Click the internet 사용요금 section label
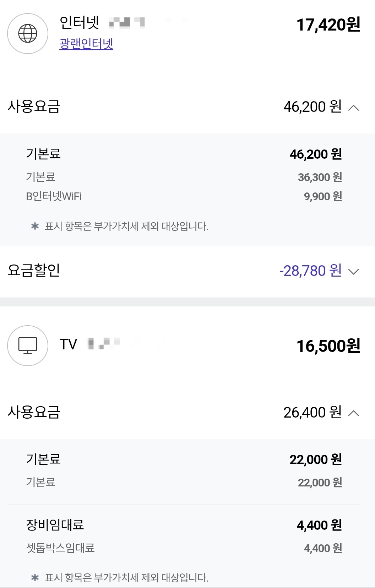This screenshot has height=588, width=375. pyautogui.click(x=34, y=107)
